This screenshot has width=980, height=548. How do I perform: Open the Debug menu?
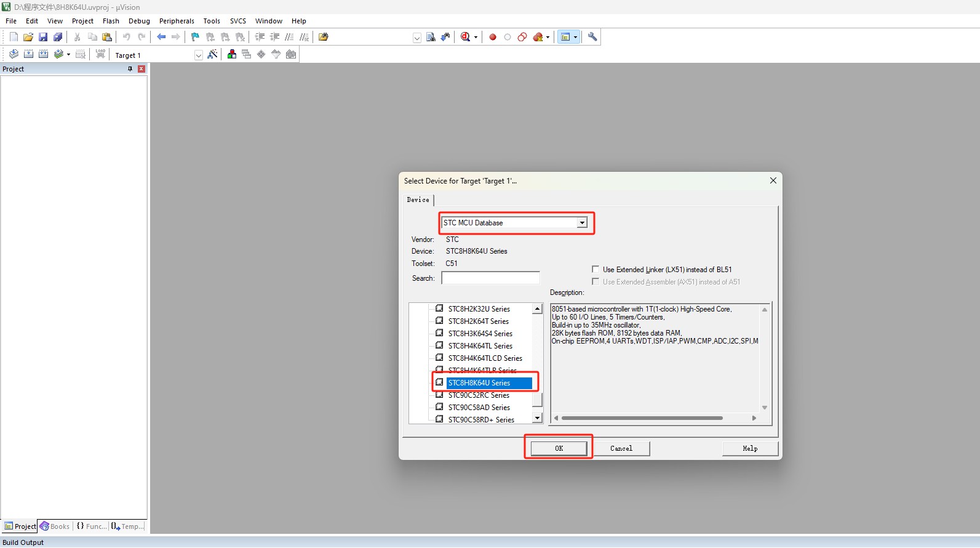coord(139,21)
